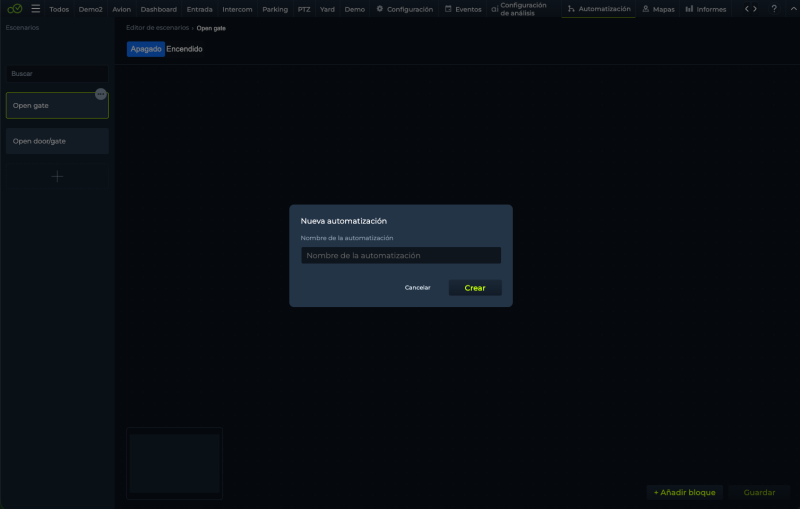Open the Configuración tab
Screen dimensions: 800x509
(x=405, y=9)
